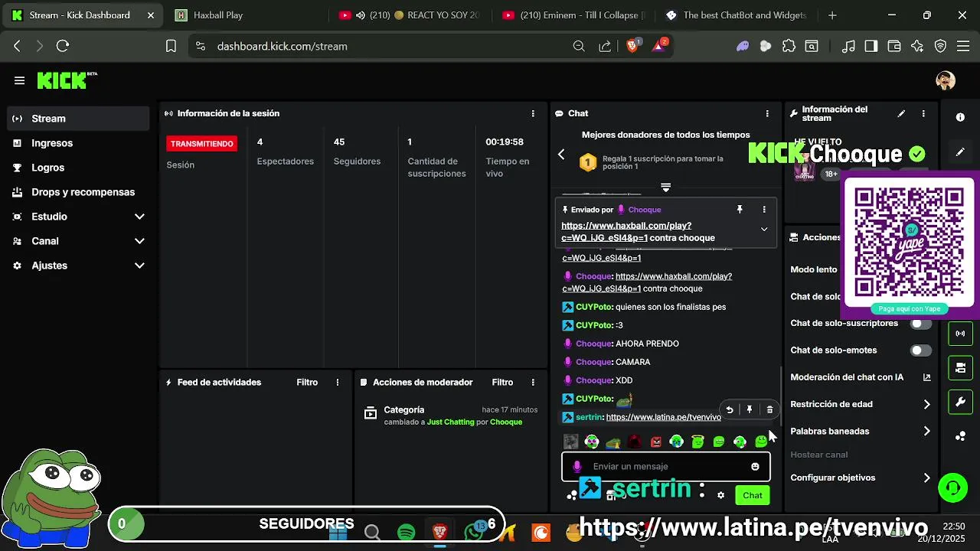This screenshot has width=980, height=551.
Task: Unpin the pinned chat message
Action: coord(740,209)
